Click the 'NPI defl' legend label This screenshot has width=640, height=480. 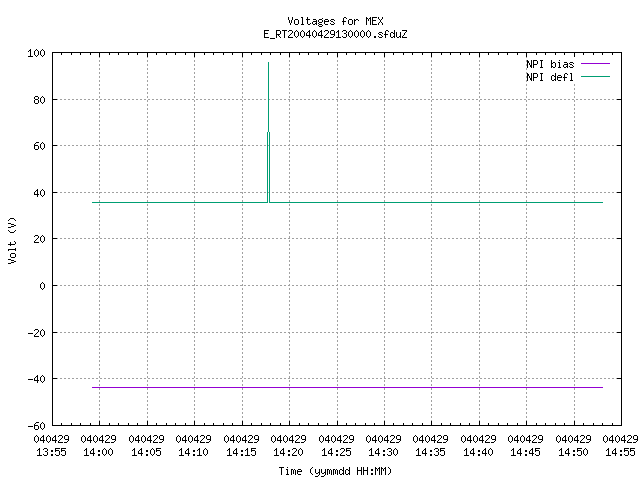550,77
